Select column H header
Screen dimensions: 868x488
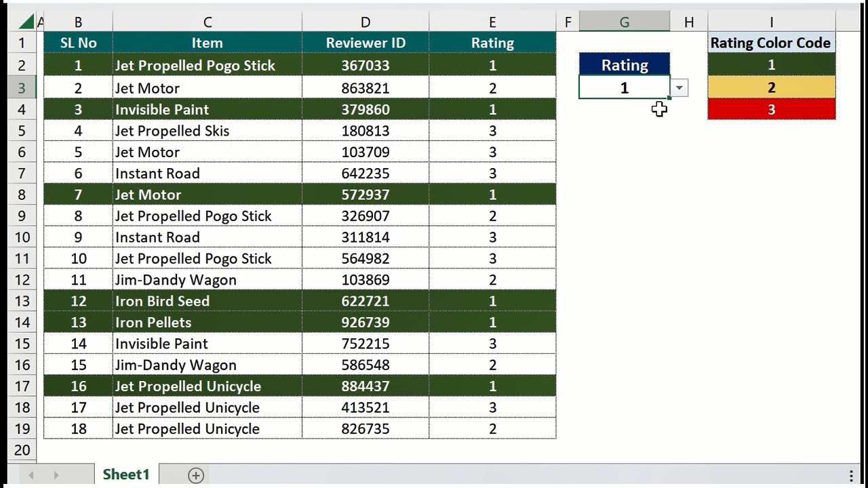689,22
